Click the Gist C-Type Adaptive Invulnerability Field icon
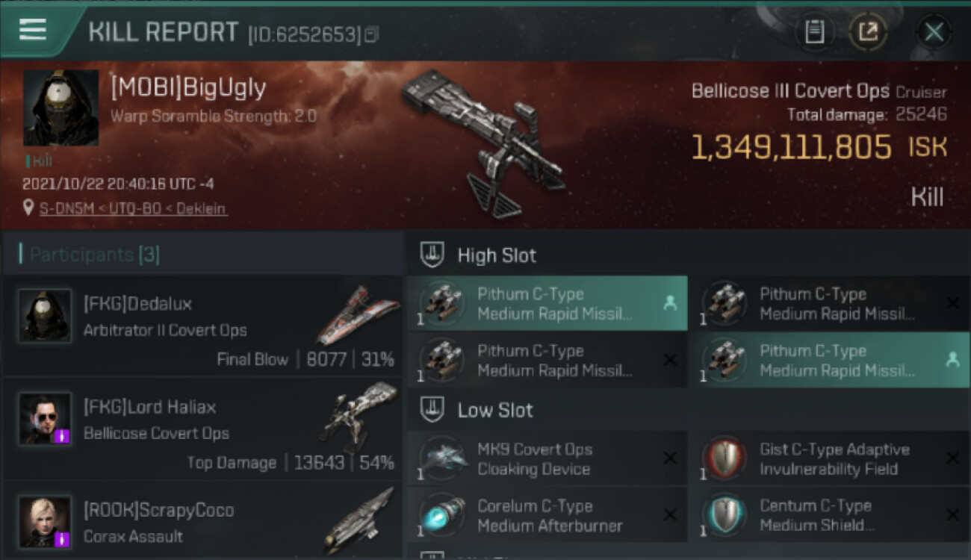 click(725, 458)
